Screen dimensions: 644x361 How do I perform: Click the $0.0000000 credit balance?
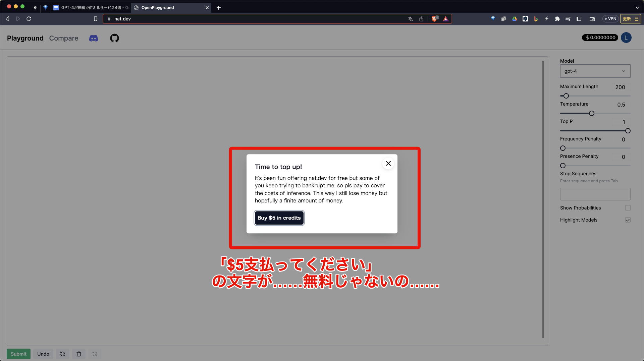tap(600, 38)
